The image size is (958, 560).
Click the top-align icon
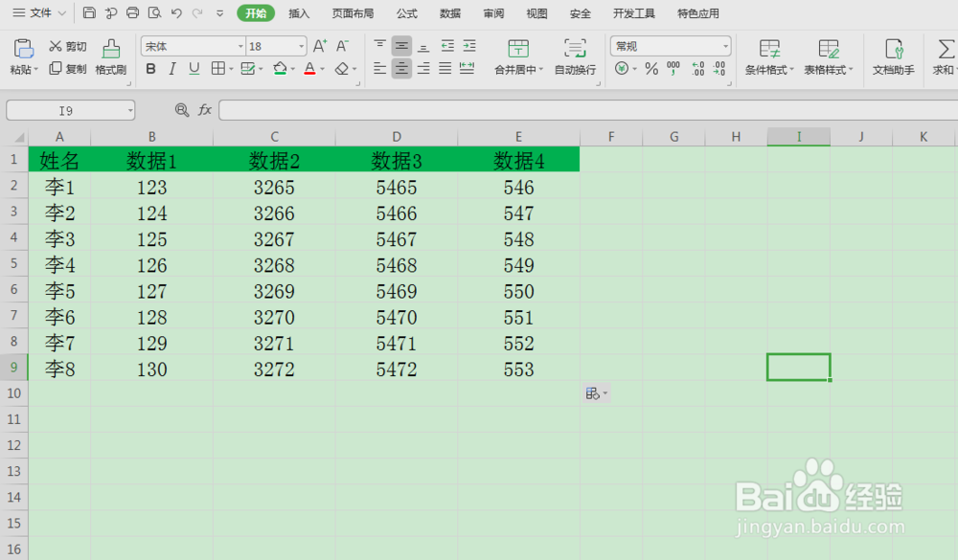(379, 46)
